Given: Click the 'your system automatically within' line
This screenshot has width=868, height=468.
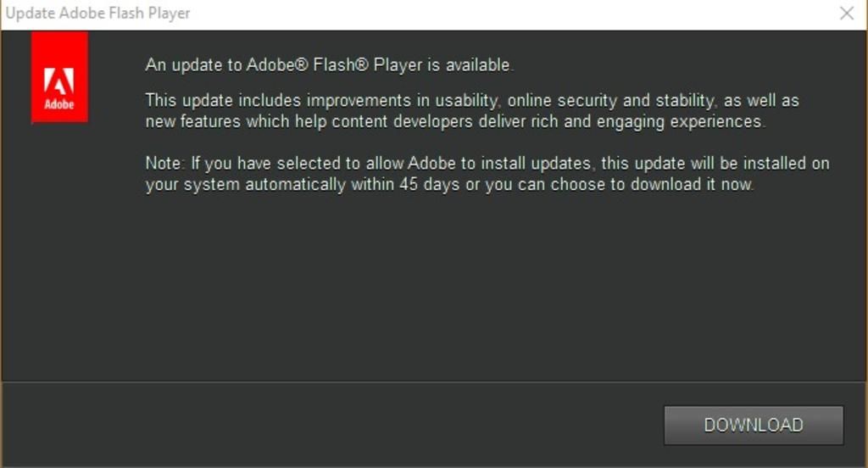Looking at the screenshot, I should click(x=449, y=185).
